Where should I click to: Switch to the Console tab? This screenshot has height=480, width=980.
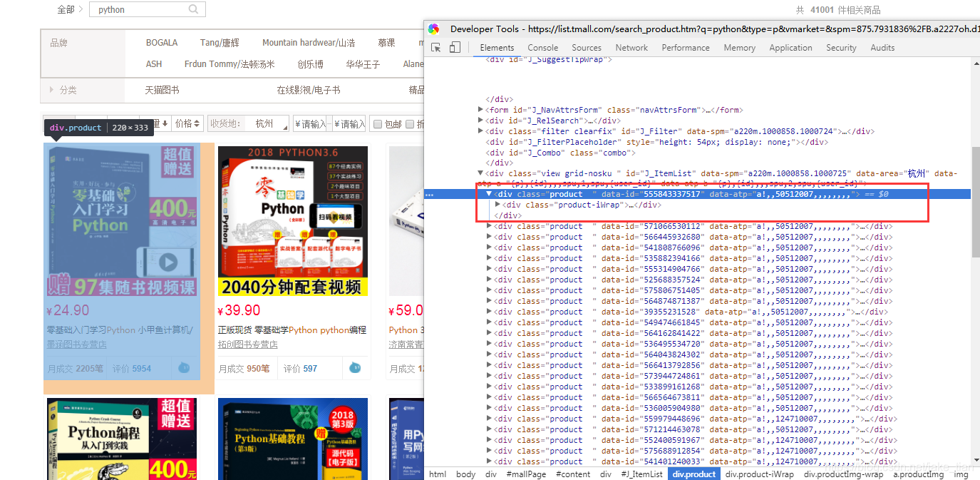pos(543,48)
